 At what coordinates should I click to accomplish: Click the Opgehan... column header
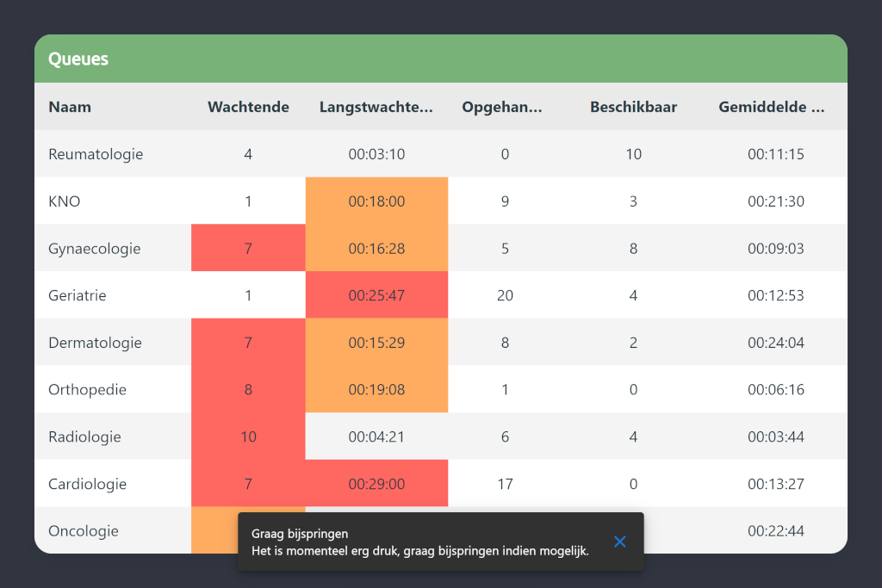[x=502, y=107]
